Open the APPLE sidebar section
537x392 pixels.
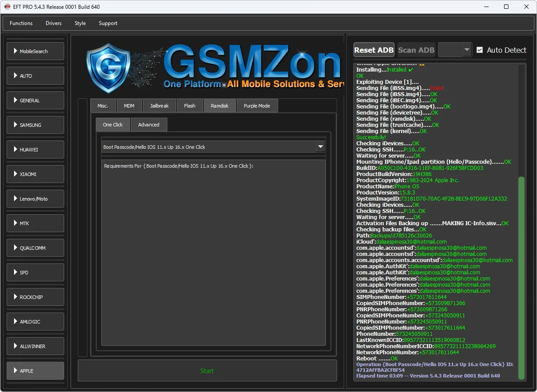tap(35, 371)
